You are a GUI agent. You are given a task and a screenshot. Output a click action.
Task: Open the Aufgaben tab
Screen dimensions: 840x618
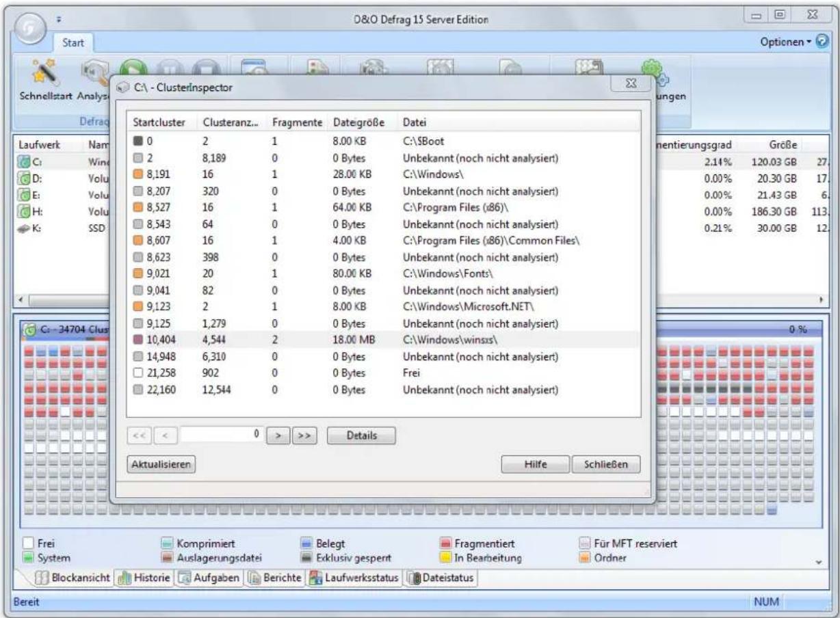click(208, 578)
